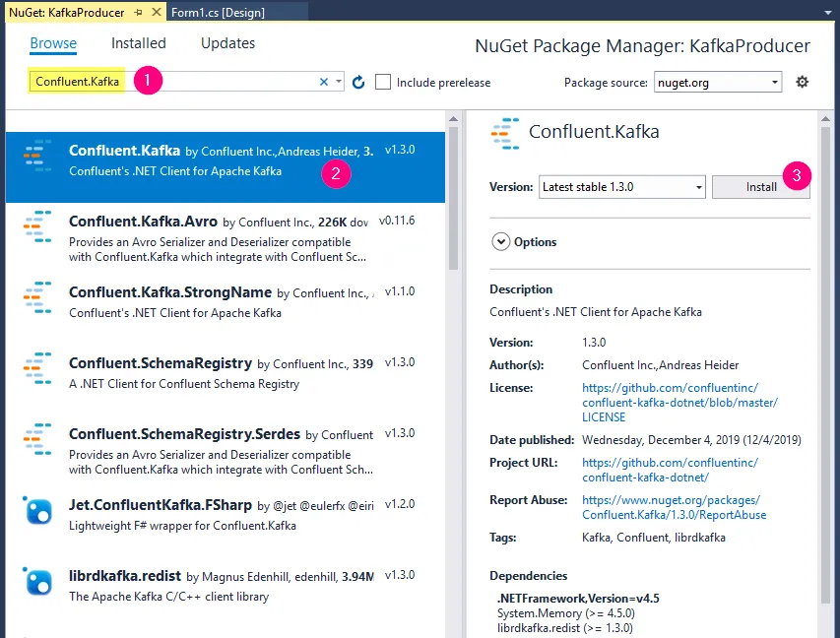Select the Jet.ConfluentKafka.FSharp package

225,521
